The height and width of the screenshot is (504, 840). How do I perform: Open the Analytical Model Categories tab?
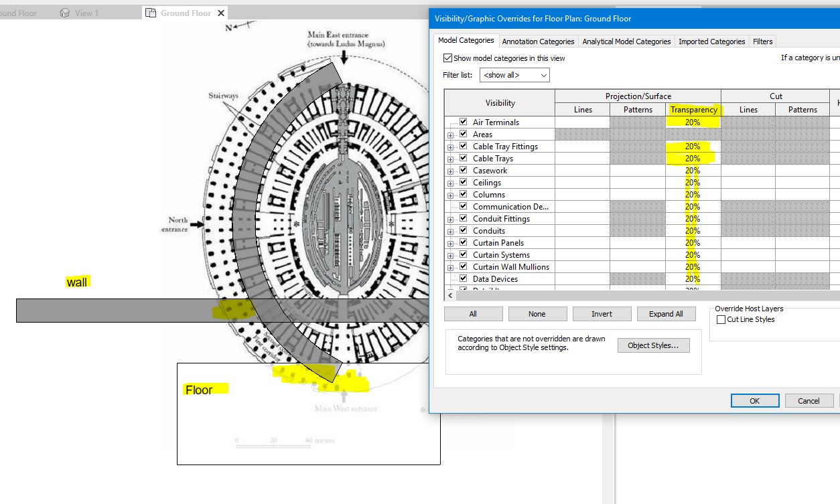click(626, 41)
